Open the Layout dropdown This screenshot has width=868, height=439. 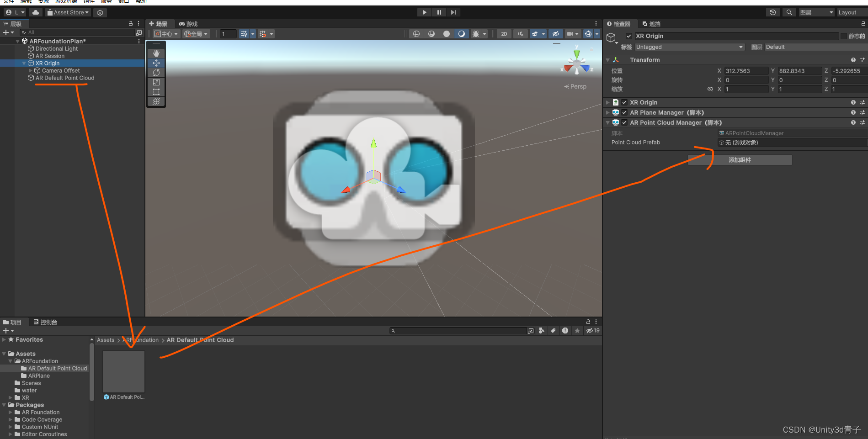point(852,12)
